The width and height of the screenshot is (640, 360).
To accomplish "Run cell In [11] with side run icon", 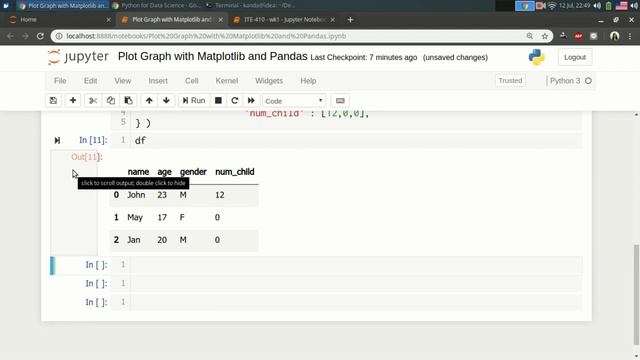I will [57, 140].
